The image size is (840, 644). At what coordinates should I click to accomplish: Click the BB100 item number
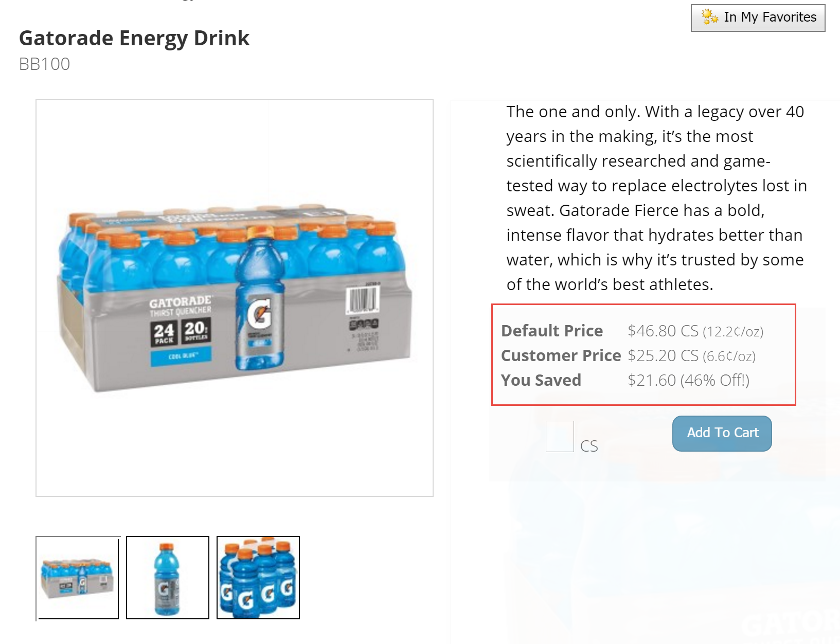[x=44, y=64]
